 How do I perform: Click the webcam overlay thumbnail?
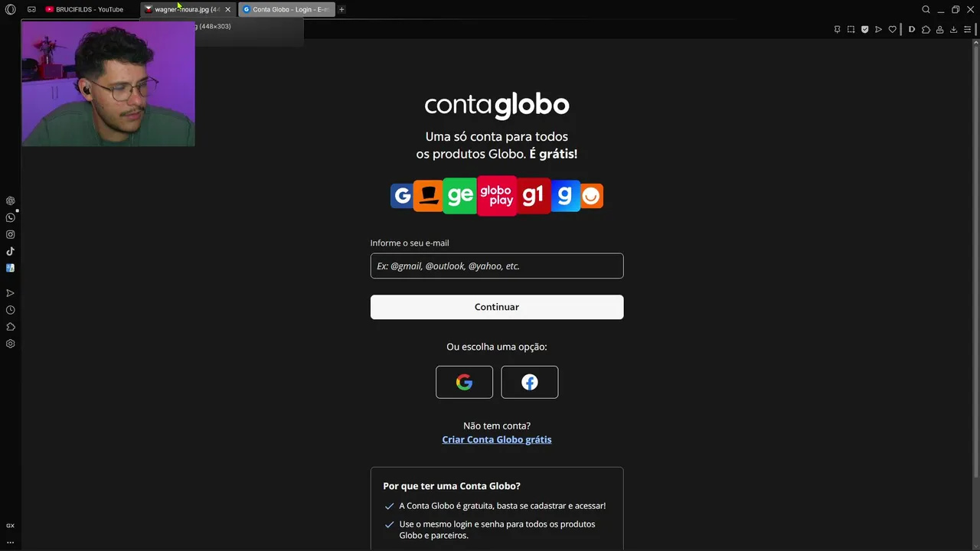pyautogui.click(x=108, y=83)
